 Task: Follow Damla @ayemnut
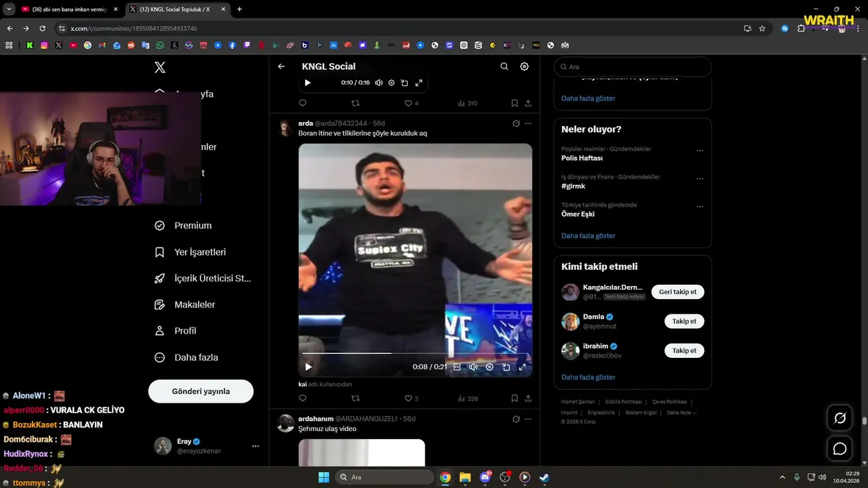[684, 321]
